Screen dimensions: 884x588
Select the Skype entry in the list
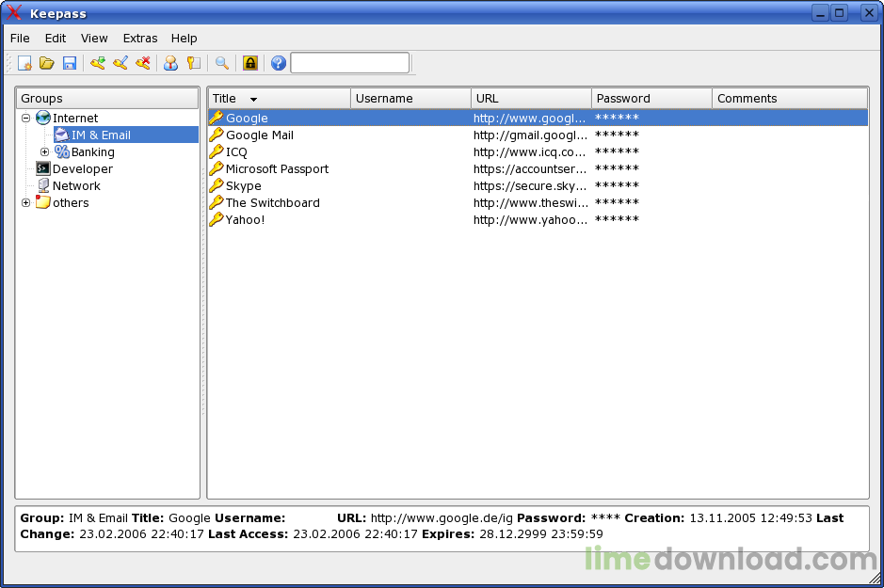[x=244, y=186]
